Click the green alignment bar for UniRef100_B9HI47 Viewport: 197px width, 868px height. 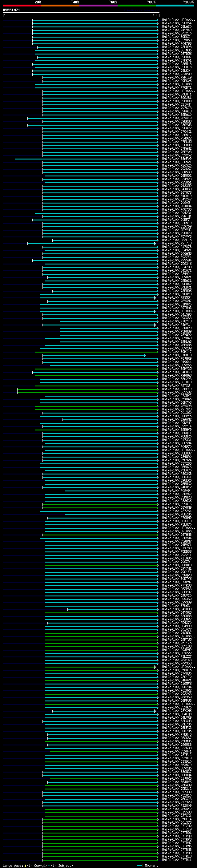(x=96, y=352)
